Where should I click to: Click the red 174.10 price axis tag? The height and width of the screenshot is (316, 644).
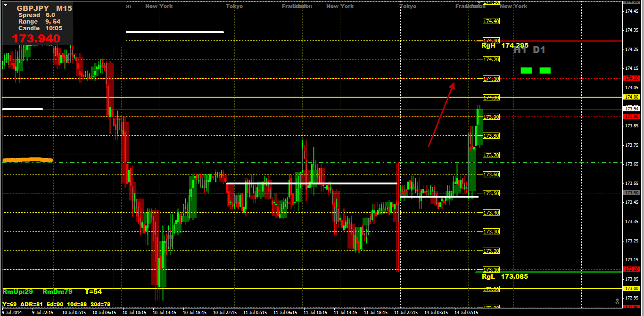pos(632,78)
